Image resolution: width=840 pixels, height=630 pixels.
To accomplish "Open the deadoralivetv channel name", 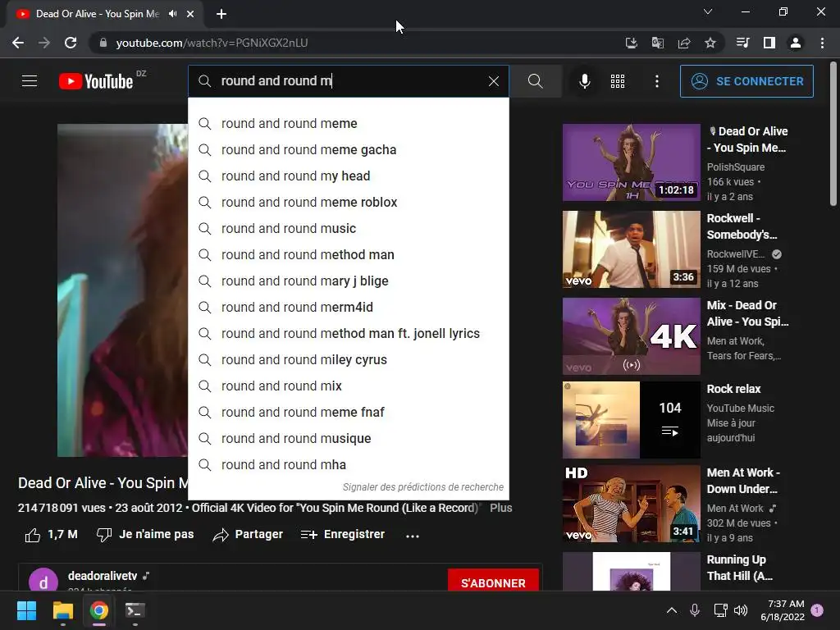I will (103, 576).
